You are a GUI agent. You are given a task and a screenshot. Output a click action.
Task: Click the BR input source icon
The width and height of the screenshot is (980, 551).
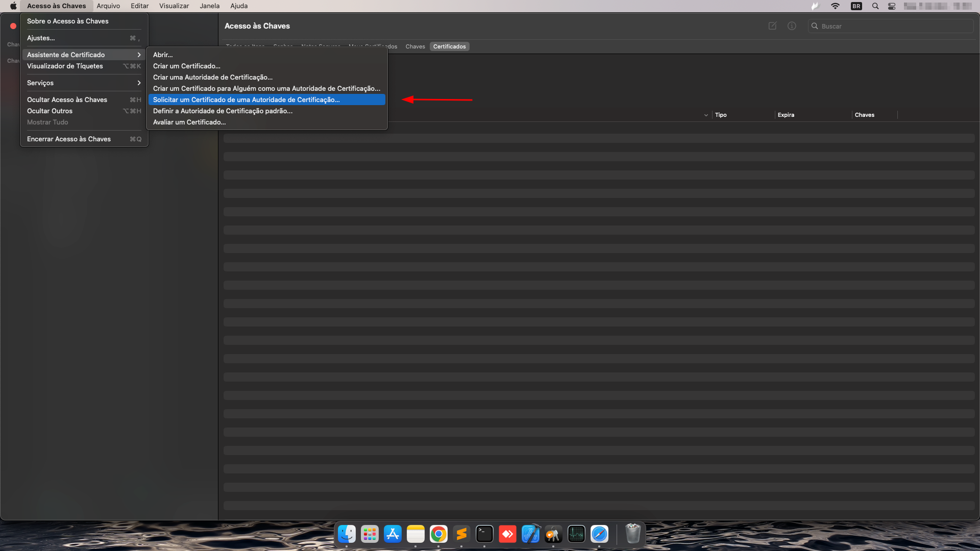coord(856,6)
